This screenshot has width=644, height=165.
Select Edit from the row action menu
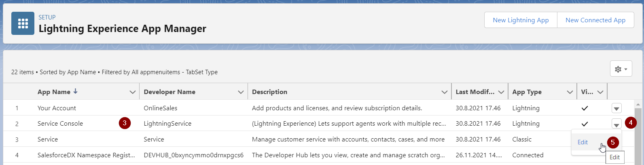click(x=583, y=142)
